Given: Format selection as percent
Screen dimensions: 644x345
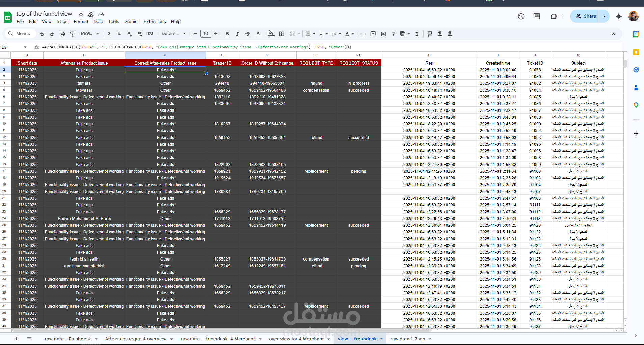Looking at the screenshot, I should (x=119, y=34).
